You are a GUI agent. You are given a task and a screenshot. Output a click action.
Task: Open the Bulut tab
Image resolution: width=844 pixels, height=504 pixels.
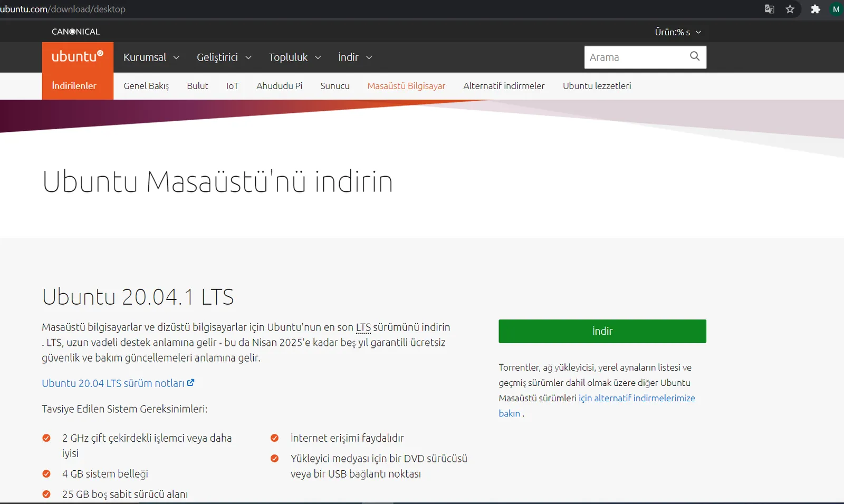coord(197,86)
